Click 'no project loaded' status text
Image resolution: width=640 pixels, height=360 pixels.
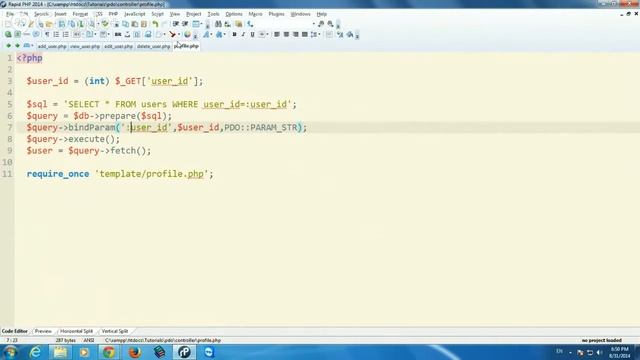(602, 340)
